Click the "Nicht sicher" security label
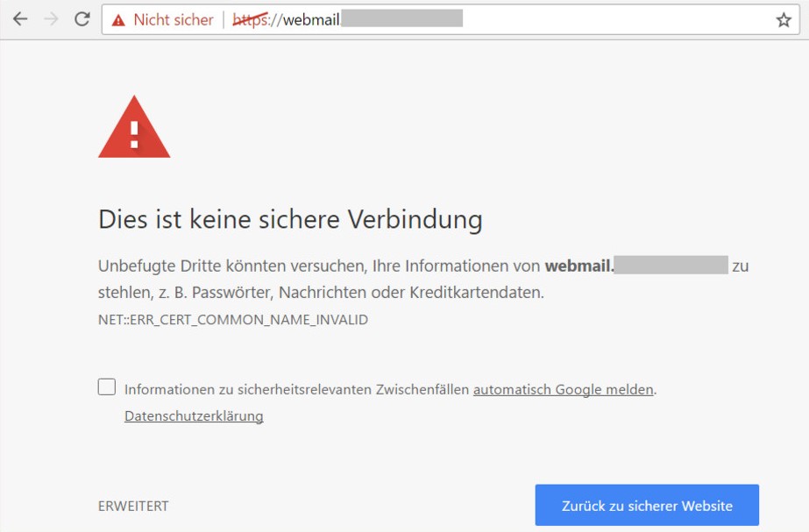This screenshot has height=532, width=809. click(173, 20)
